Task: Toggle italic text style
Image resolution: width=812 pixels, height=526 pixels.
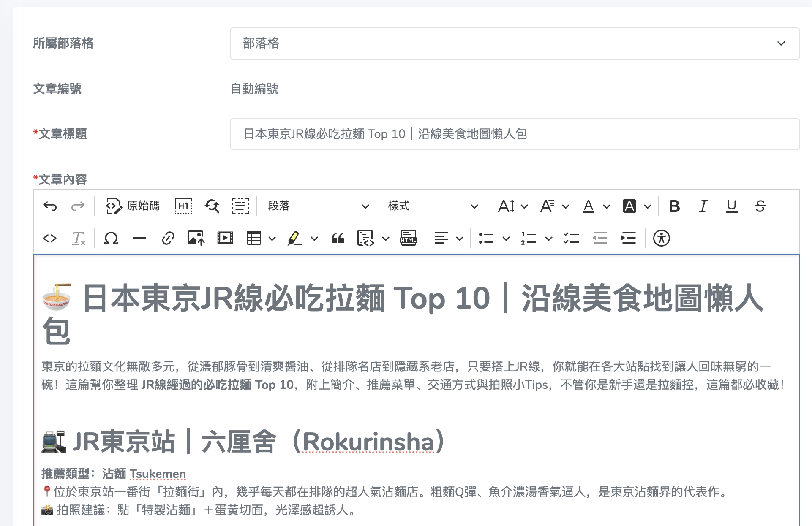Action: 703,206
